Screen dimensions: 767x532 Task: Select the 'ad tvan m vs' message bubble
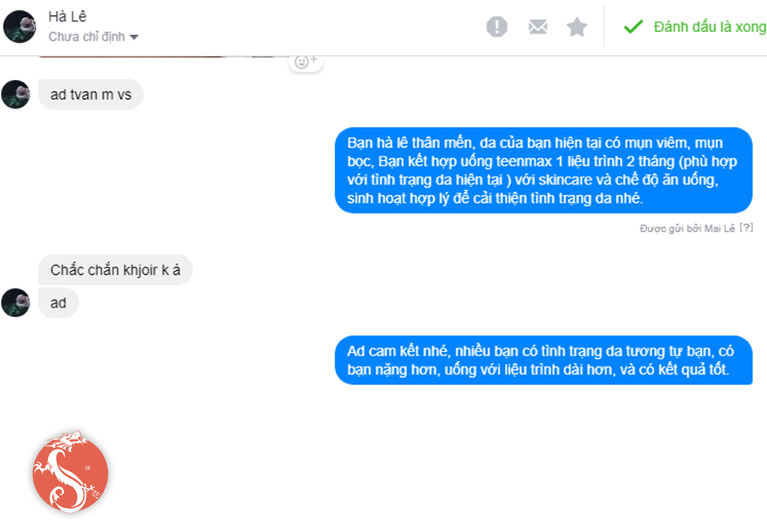pos(91,94)
